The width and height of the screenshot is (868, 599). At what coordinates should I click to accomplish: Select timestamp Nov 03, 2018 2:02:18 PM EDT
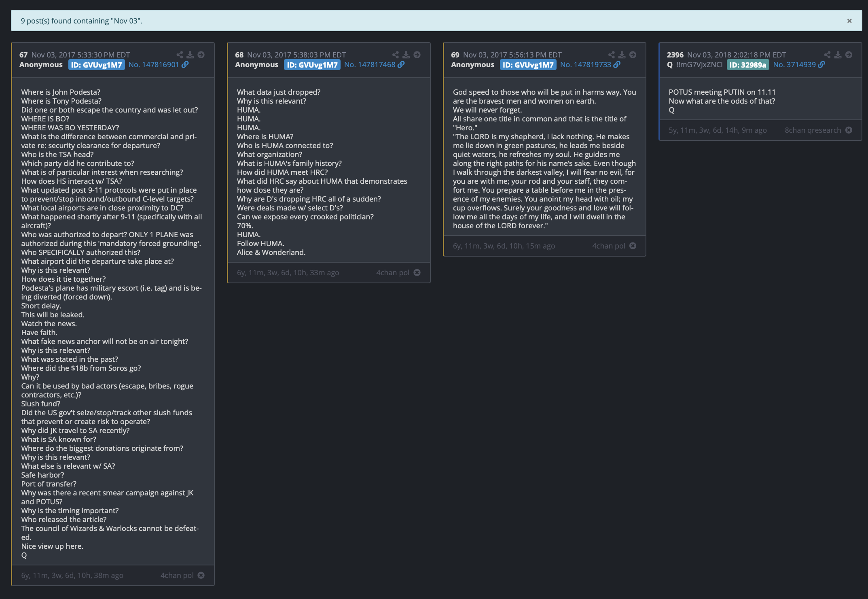point(737,55)
